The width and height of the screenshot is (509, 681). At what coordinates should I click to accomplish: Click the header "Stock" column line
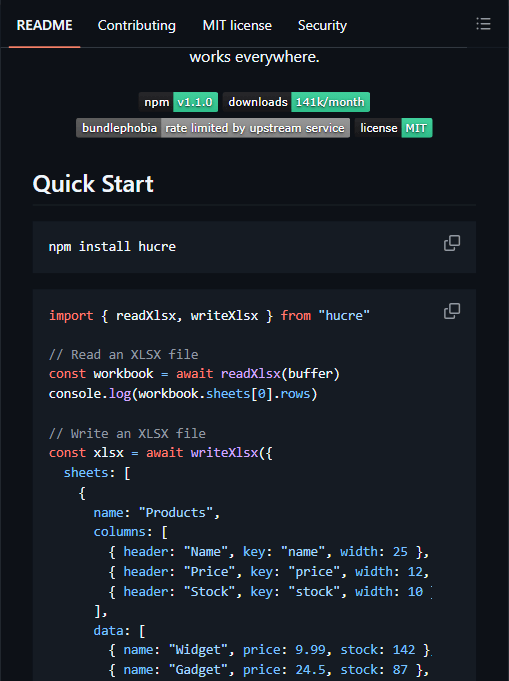coord(270,592)
